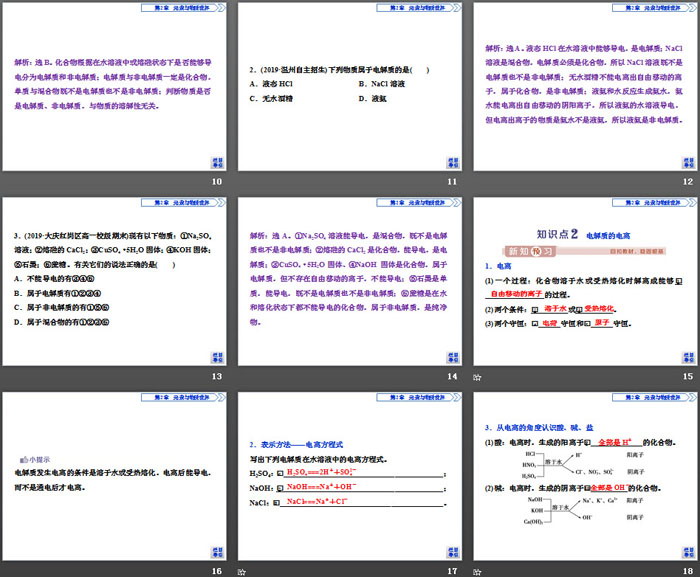
Task: Select slide 13 with the Daqing question
Action: [115, 281]
